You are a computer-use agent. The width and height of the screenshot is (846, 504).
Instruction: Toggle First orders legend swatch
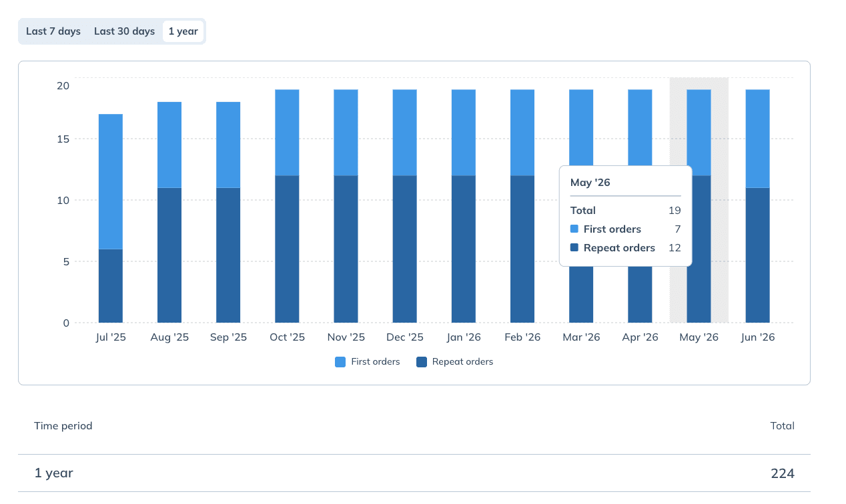340,362
